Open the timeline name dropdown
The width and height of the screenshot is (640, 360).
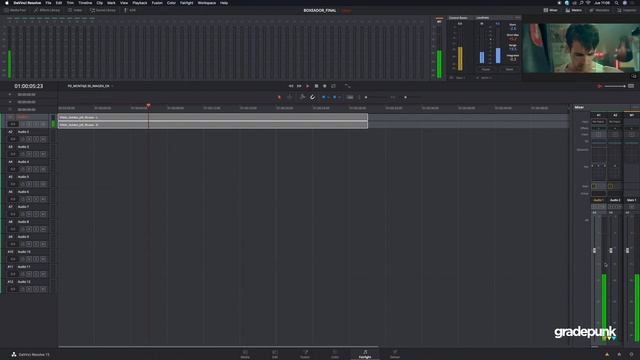tap(90, 86)
